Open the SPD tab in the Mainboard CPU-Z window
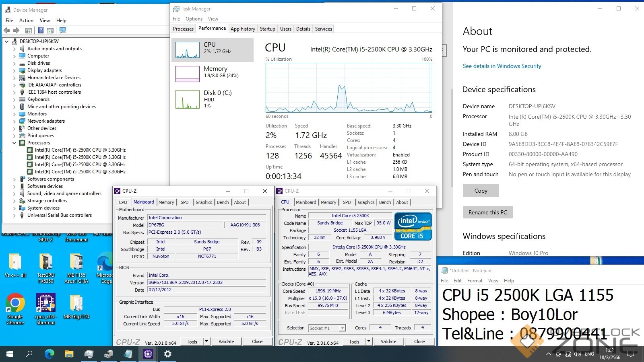The width and height of the screenshot is (644, 362). [x=184, y=202]
